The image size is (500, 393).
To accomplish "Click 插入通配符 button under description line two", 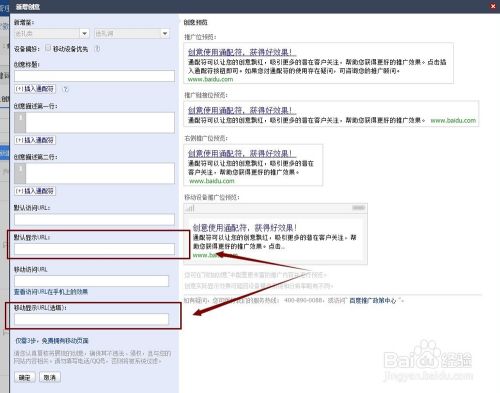I will [x=35, y=191].
